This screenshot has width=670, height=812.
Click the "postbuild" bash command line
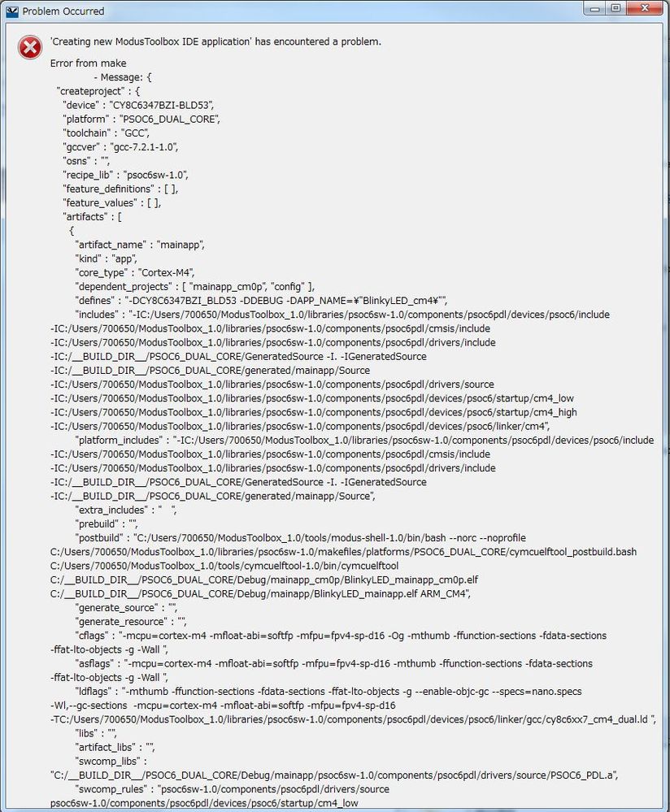[301, 538]
